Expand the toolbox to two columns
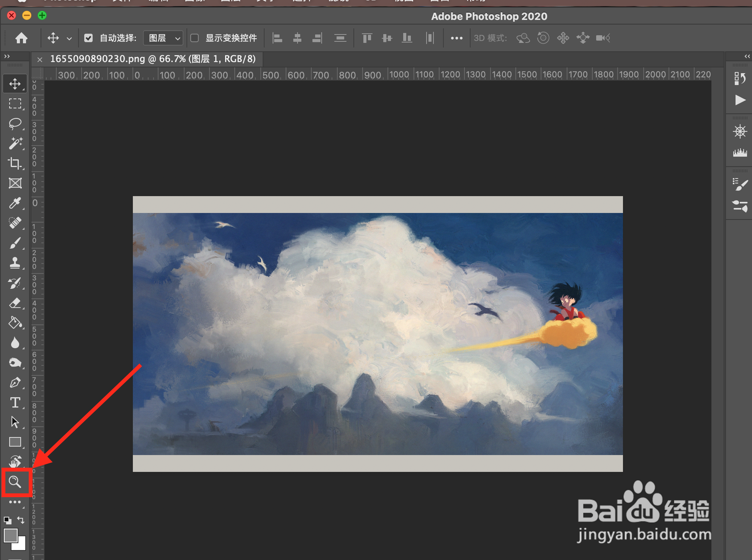 click(x=7, y=56)
